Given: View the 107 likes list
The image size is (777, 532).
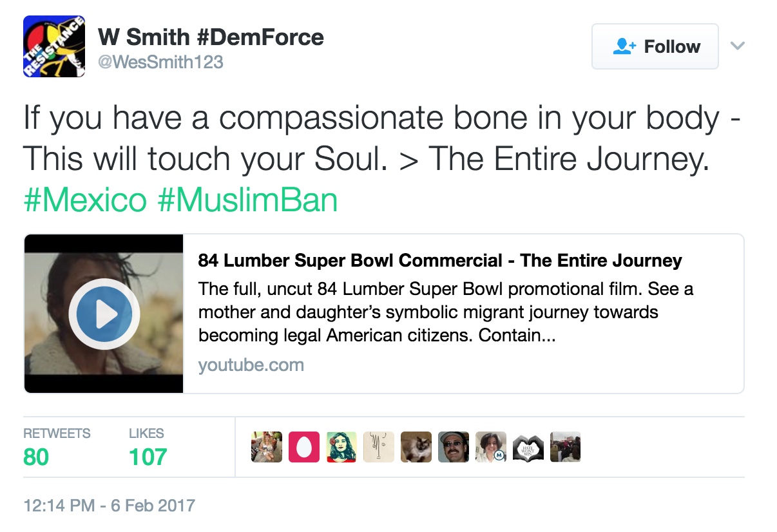Looking at the screenshot, I should point(148,447).
